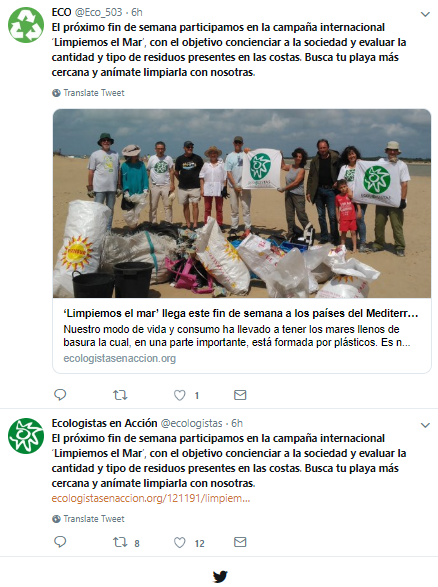Share Ecologistas en Acción tweet via message envelope

(240, 542)
